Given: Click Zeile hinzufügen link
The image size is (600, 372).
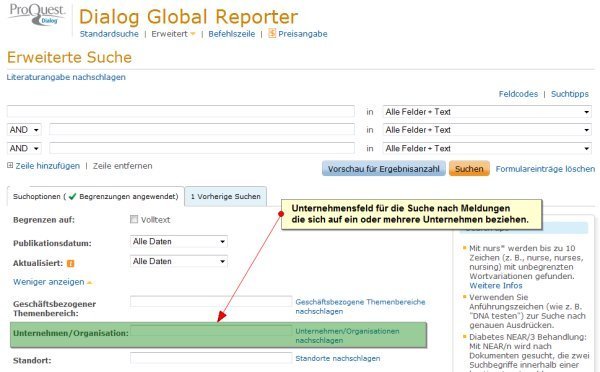Looking at the screenshot, I should pos(47,166).
